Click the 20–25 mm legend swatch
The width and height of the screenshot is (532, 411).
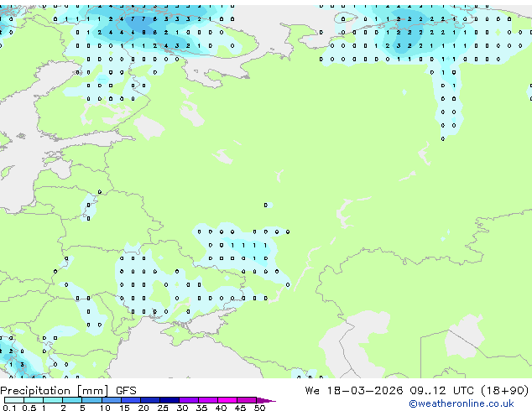[x=150, y=400]
